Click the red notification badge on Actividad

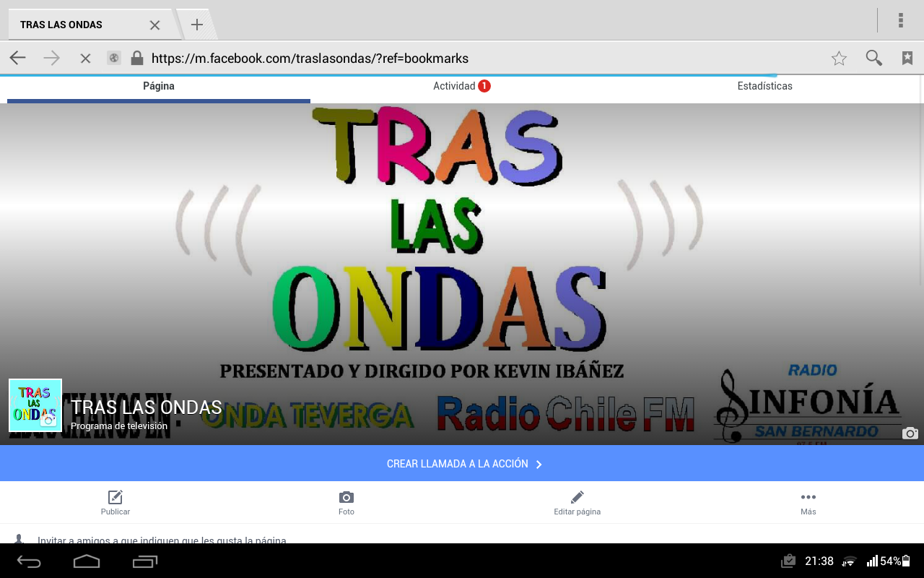click(x=484, y=86)
